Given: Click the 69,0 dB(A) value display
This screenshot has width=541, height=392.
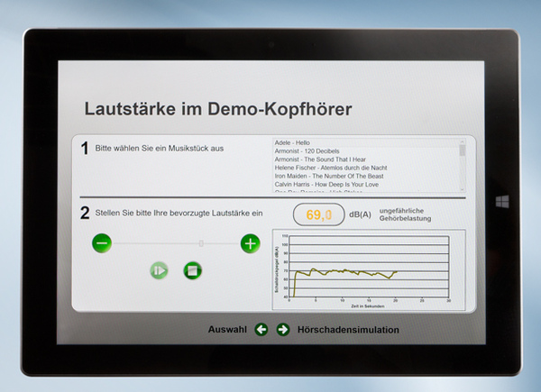Looking at the screenshot, I should point(319,214).
